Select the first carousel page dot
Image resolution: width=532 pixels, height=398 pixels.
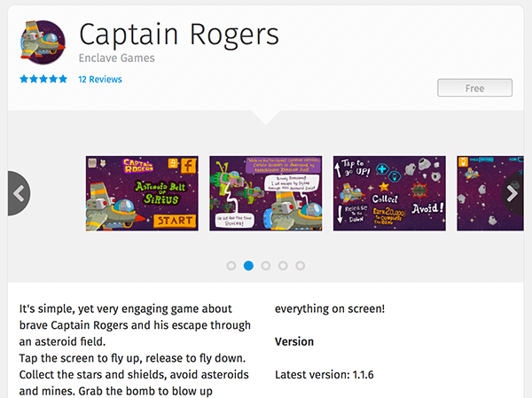click(x=231, y=266)
